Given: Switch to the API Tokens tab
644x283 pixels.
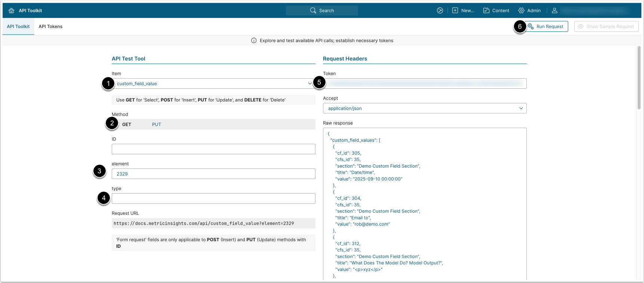Looking at the screenshot, I should point(50,27).
